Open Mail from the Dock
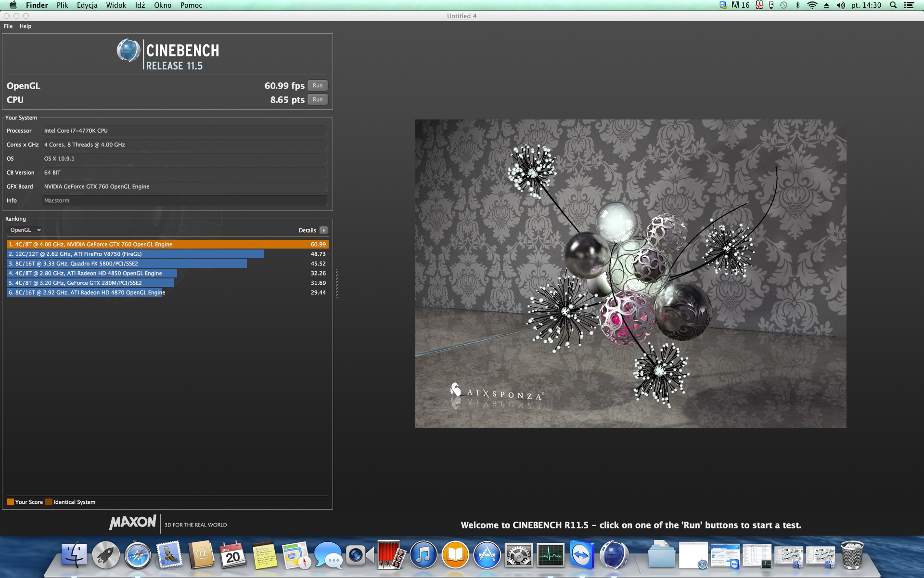Screen dimensions: 924x578 pyautogui.click(x=169, y=555)
